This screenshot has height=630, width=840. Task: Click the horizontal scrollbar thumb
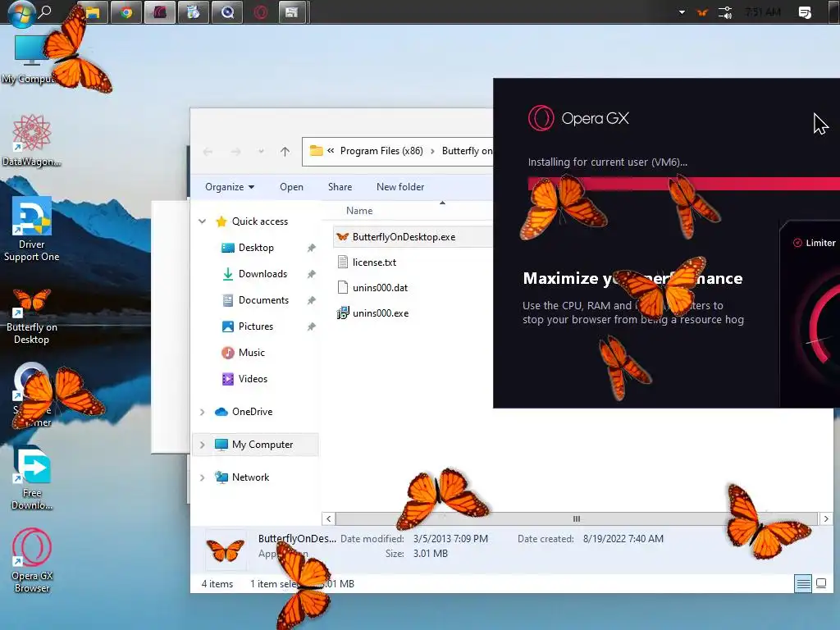pyautogui.click(x=577, y=518)
